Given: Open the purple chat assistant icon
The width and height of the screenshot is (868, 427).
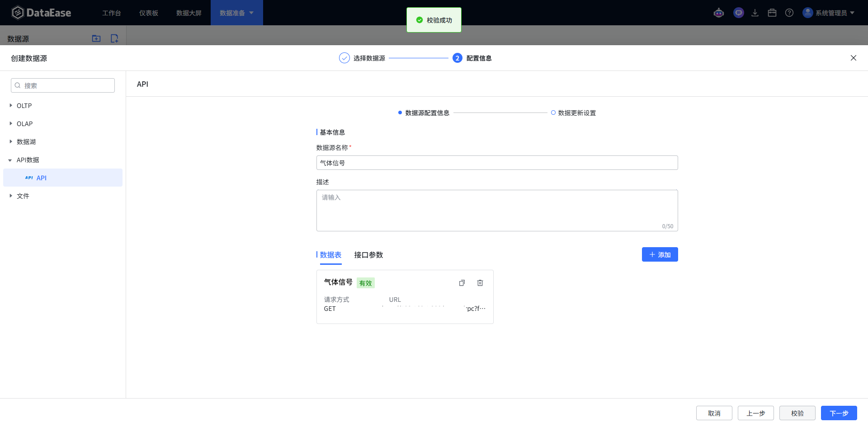Looking at the screenshot, I should click(739, 13).
